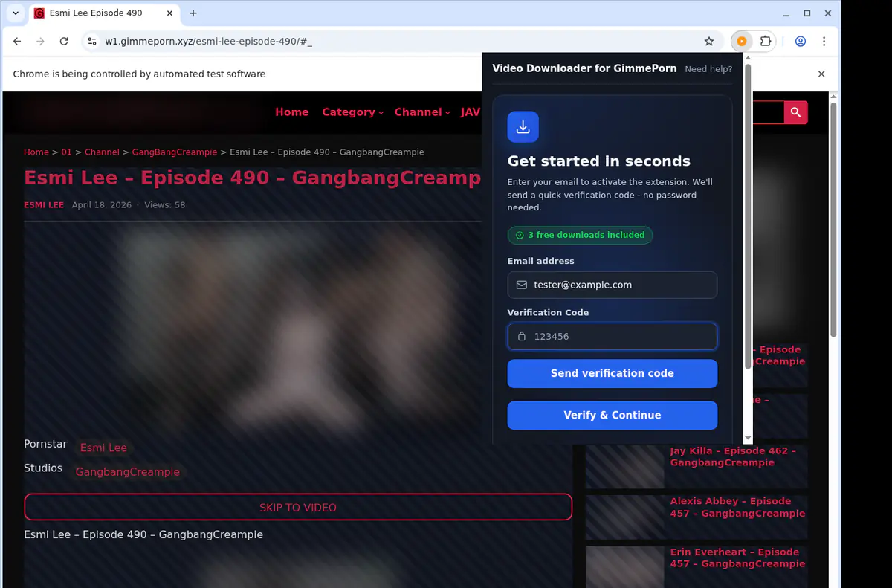This screenshot has width=892, height=588.
Task: Bookmark this page with the star icon
Action: [x=709, y=42]
